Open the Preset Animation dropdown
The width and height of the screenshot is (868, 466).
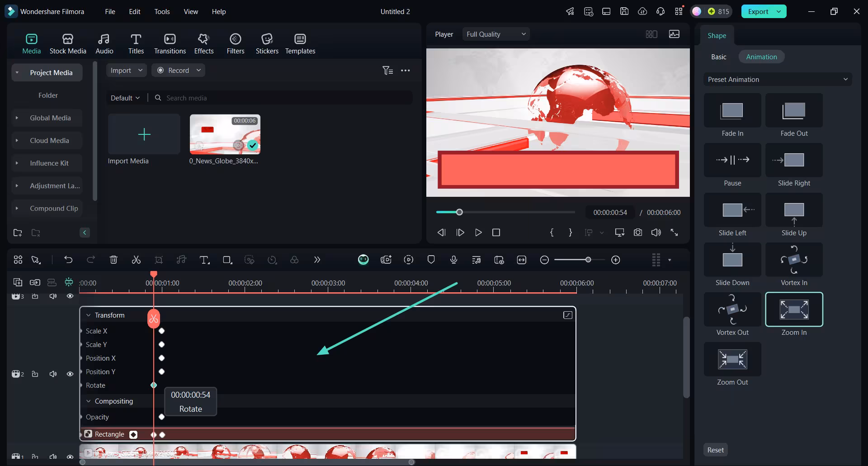click(778, 80)
